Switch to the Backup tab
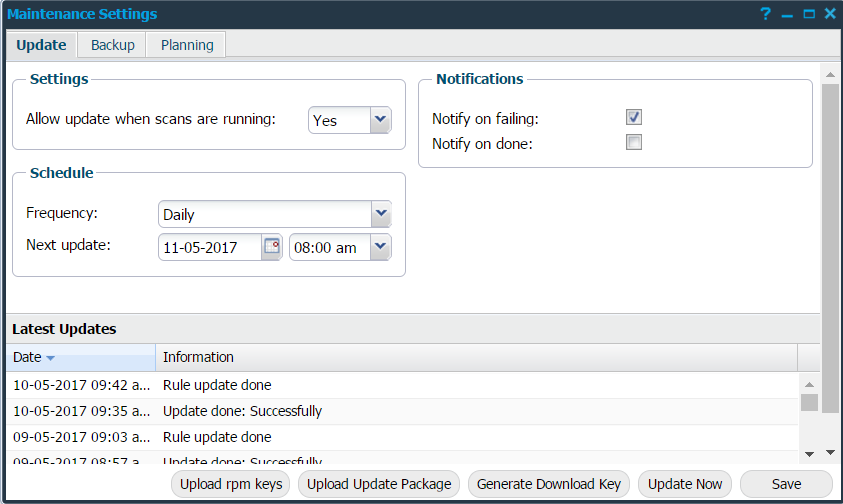843x504 pixels. pos(112,45)
